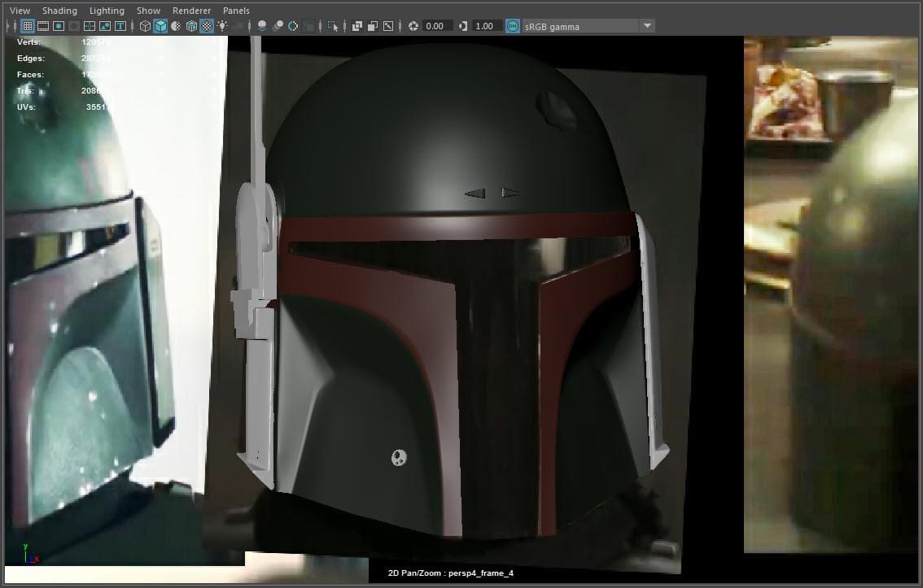The width and height of the screenshot is (923, 588).
Task: Enable Wireframe on Shaded icon
Action: pos(191,26)
